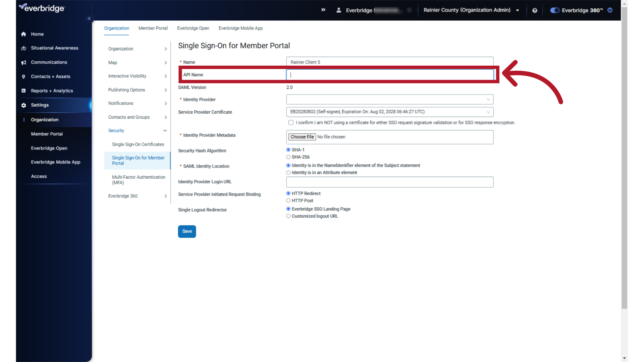Open Communications section
644x362 pixels.
pyautogui.click(x=49, y=62)
